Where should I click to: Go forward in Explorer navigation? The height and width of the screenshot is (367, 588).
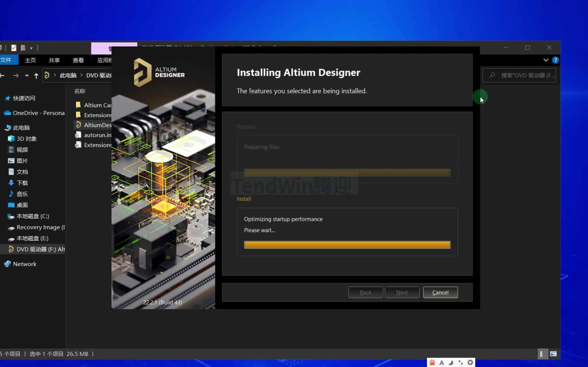(16, 75)
